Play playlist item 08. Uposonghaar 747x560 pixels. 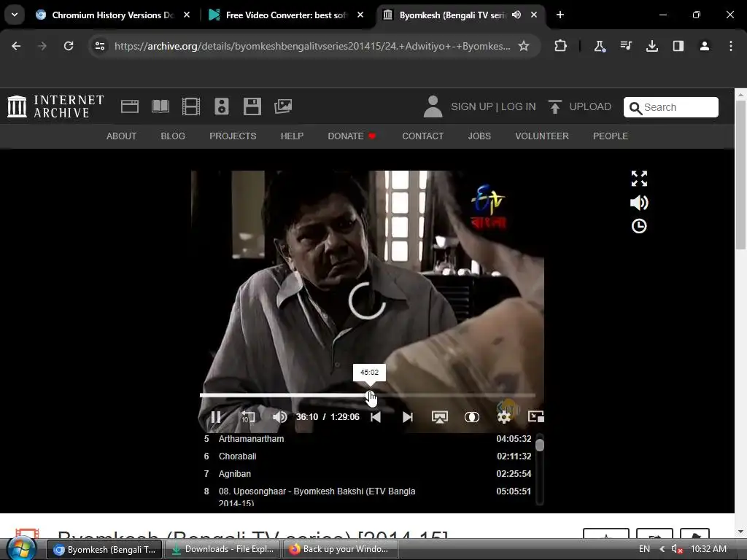point(368,496)
